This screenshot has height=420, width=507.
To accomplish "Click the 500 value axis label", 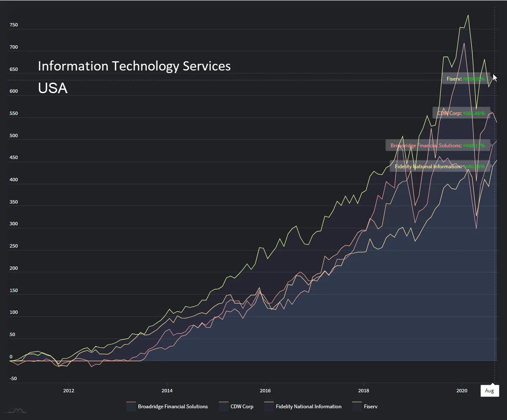I will [x=14, y=136].
